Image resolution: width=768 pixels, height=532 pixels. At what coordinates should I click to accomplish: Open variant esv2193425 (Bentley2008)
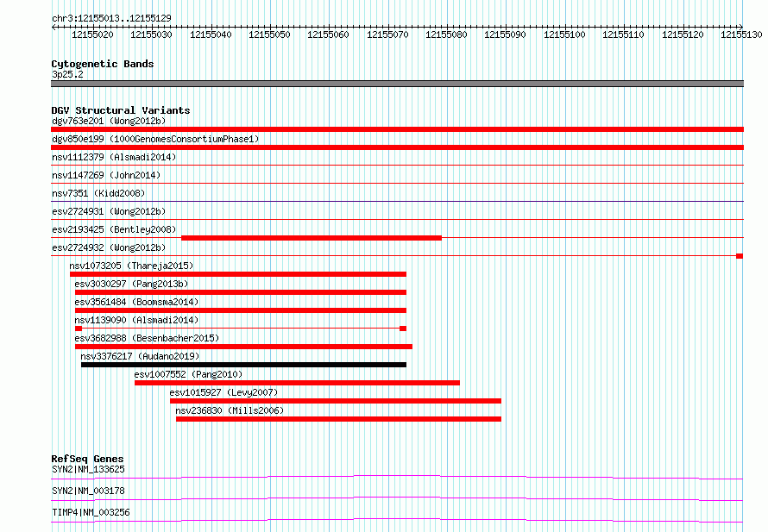pos(114,229)
